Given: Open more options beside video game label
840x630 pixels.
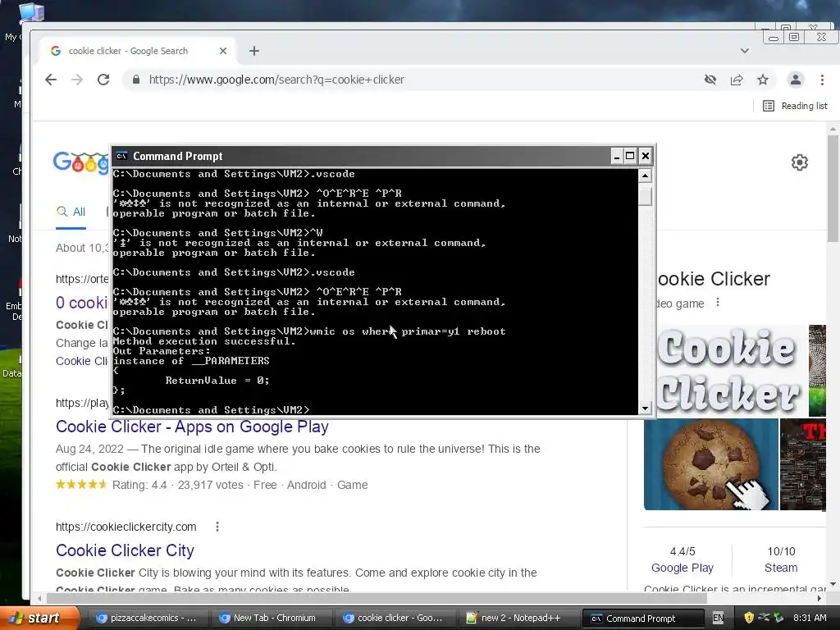Looking at the screenshot, I should pos(718,303).
